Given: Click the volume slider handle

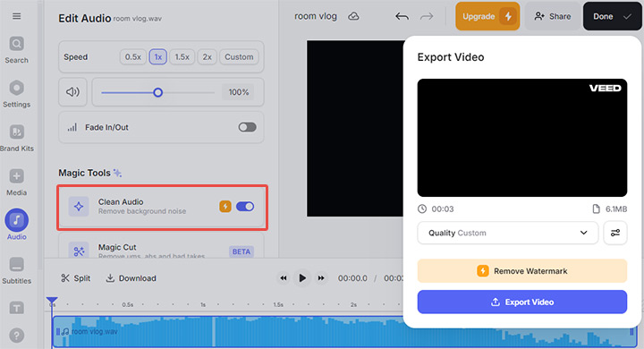Looking at the screenshot, I should (x=157, y=92).
